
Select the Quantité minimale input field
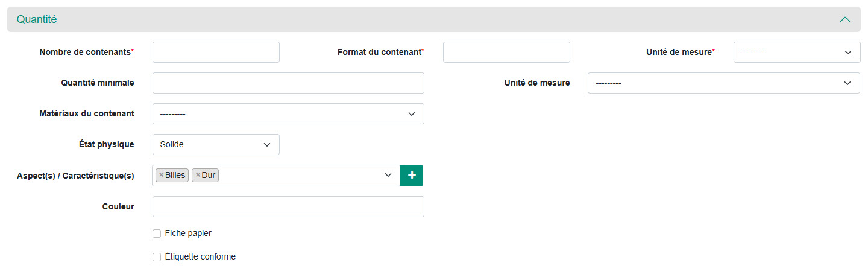pyautogui.click(x=288, y=83)
